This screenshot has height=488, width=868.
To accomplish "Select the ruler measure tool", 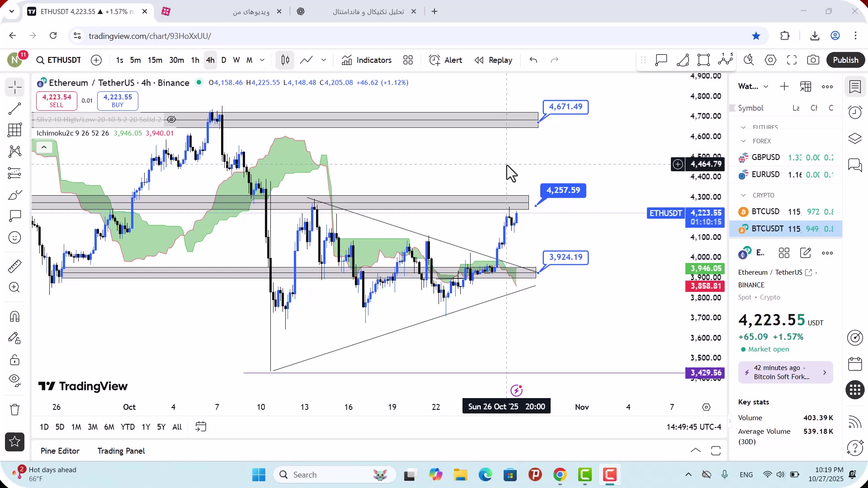I will tap(14, 266).
